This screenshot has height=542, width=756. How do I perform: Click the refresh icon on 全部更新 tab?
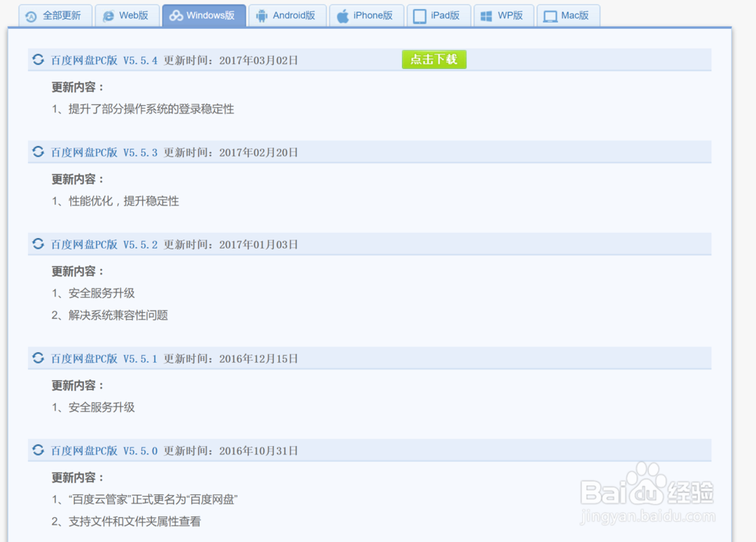[x=31, y=17]
